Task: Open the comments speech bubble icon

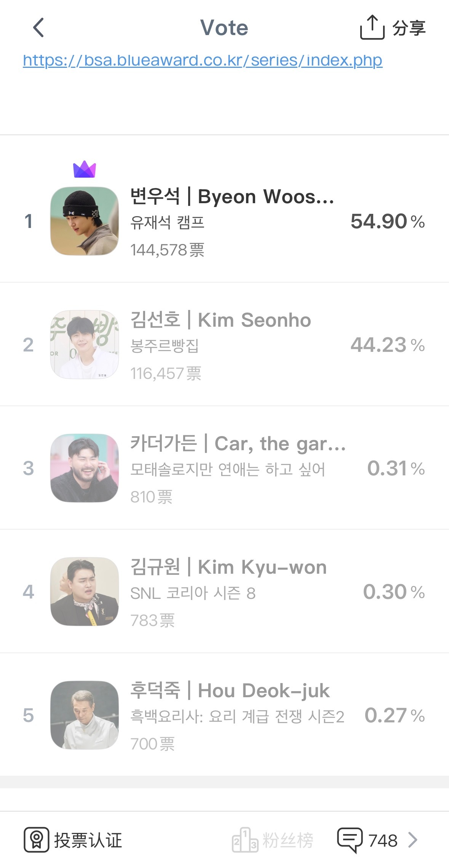Action: [350, 840]
